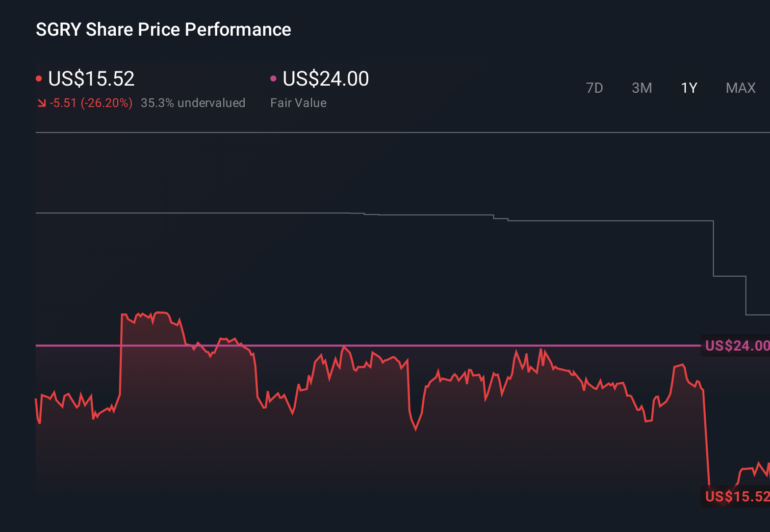The image size is (770, 532).
Task: Open details for 35.3% undervalued text
Action: coord(193,102)
